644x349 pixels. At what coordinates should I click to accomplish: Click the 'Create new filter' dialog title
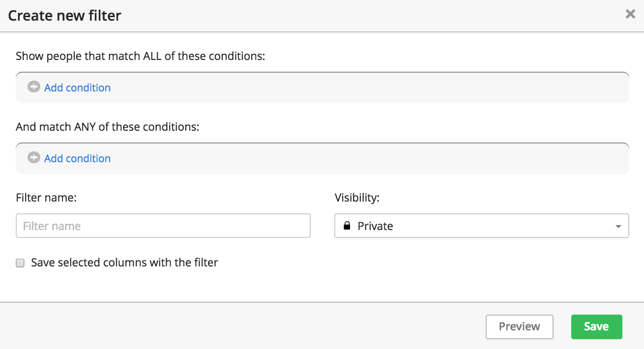(x=64, y=16)
